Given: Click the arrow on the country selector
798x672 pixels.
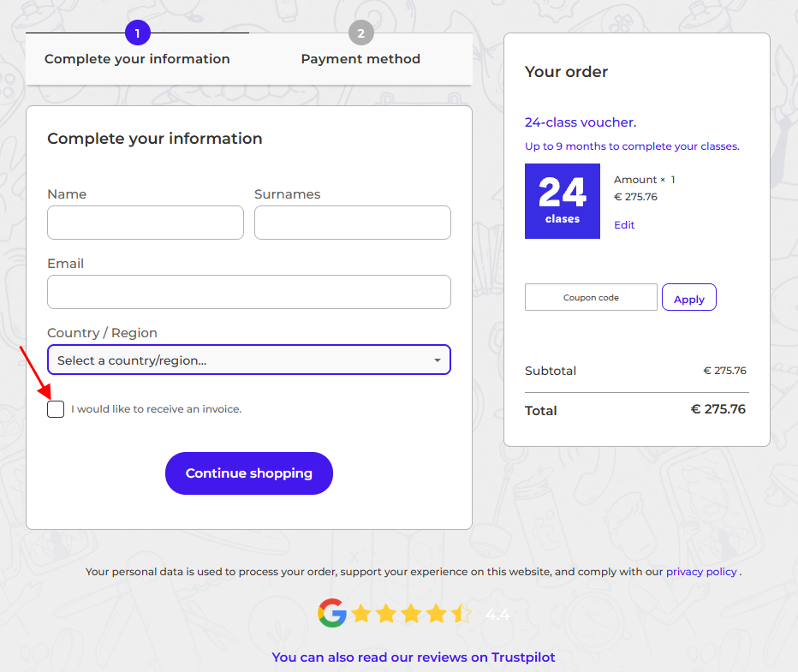Looking at the screenshot, I should [x=438, y=360].
